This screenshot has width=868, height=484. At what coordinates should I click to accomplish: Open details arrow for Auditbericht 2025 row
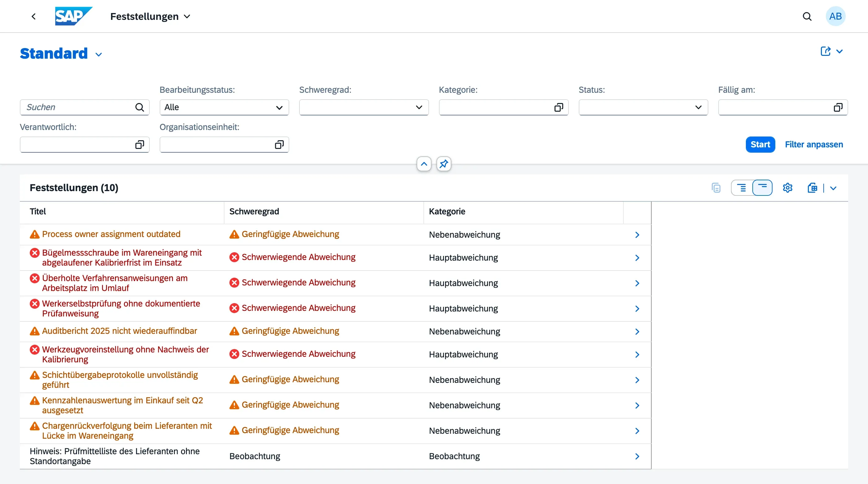(x=637, y=332)
